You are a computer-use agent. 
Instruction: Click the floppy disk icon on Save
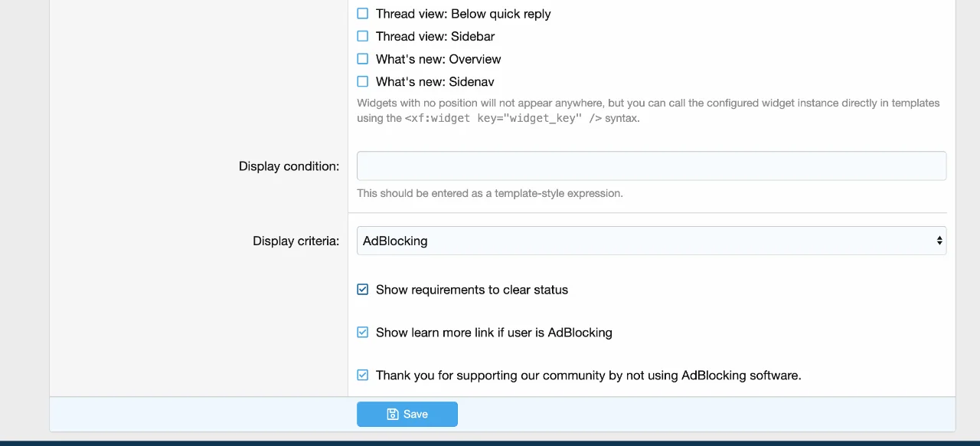pyautogui.click(x=393, y=415)
